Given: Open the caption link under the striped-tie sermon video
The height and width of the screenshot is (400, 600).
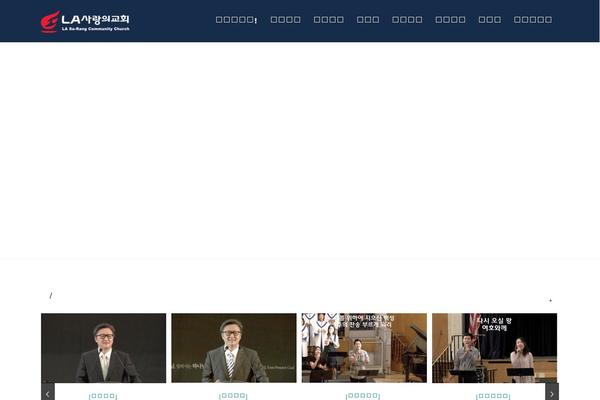Looking at the screenshot, I should (x=233, y=396).
